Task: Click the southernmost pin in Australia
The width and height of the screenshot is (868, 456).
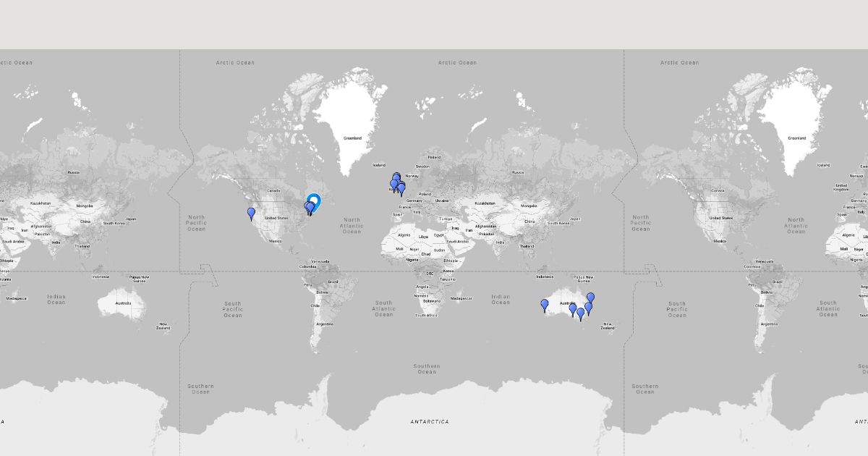Action: 580,313
